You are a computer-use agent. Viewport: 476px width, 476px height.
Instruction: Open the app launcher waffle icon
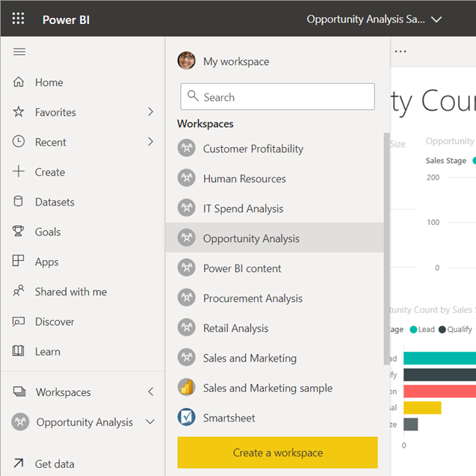[18, 19]
